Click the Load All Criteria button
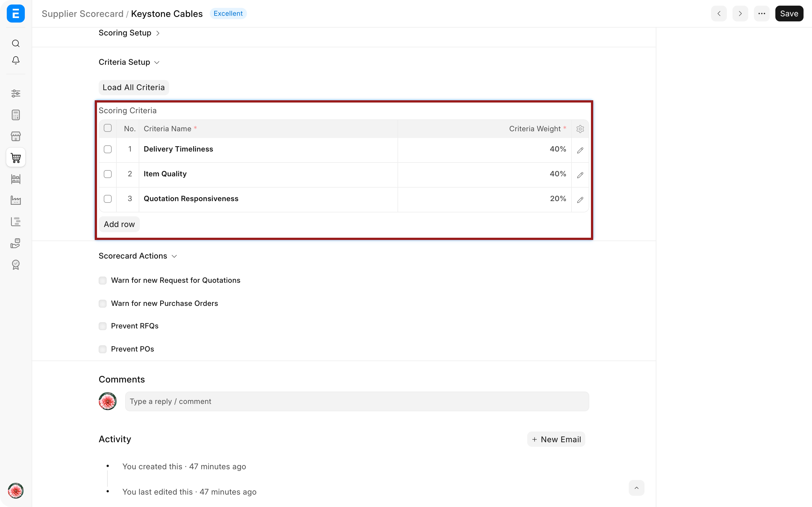 click(134, 88)
